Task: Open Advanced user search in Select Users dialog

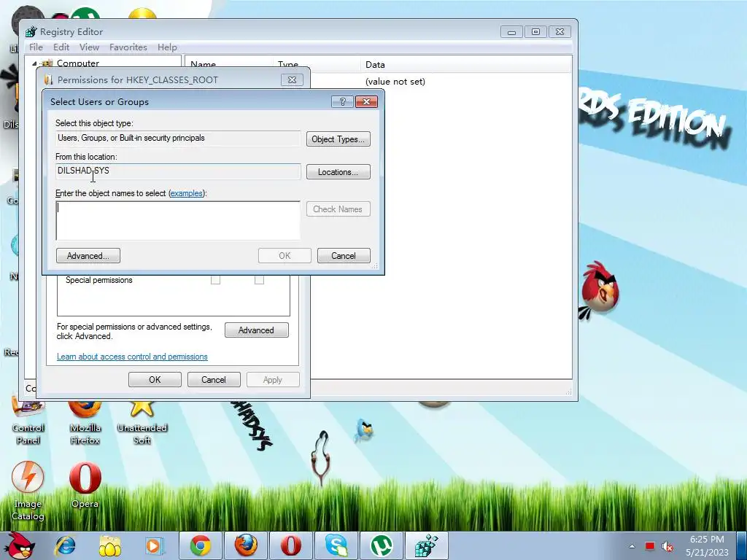Action: [88, 256]
